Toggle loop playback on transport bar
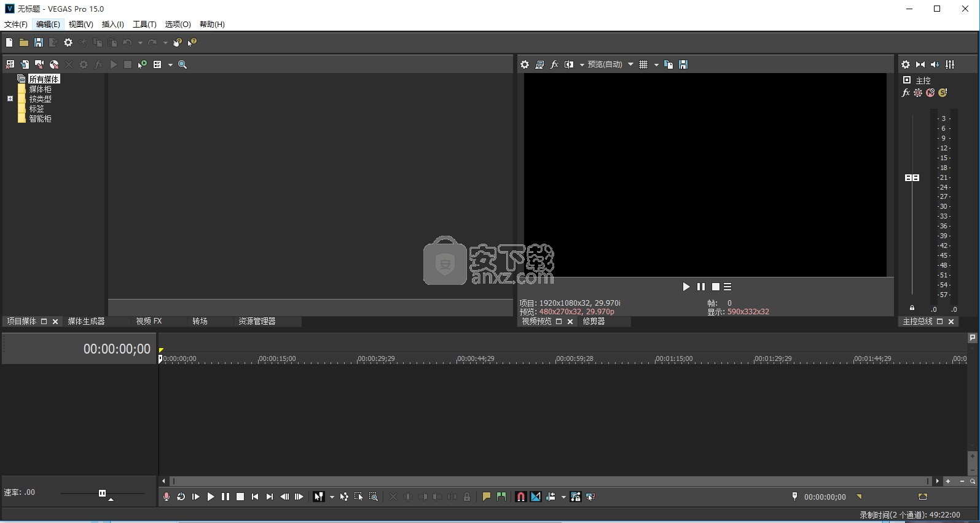Screen dimensions: 980x523 pos(181,497)
